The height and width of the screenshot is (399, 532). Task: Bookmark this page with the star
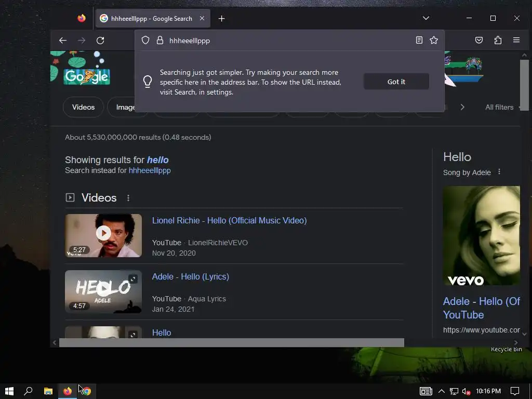coord(434,40)
